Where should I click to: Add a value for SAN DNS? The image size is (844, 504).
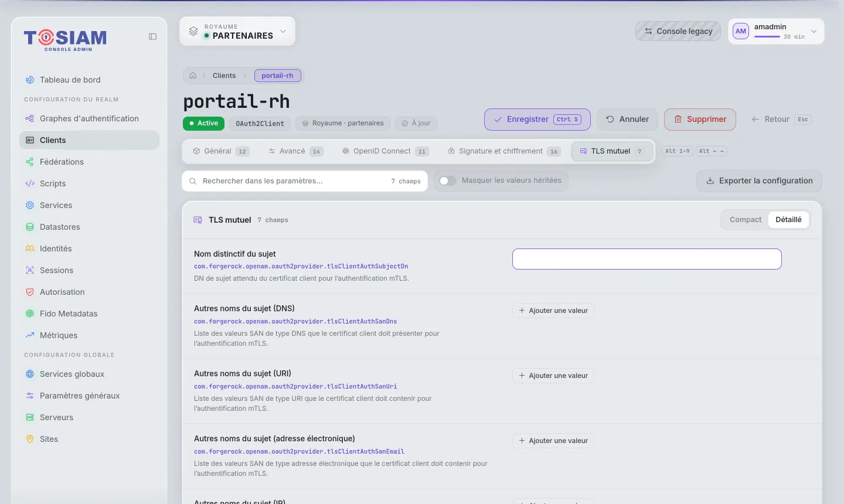coord(553,311)
